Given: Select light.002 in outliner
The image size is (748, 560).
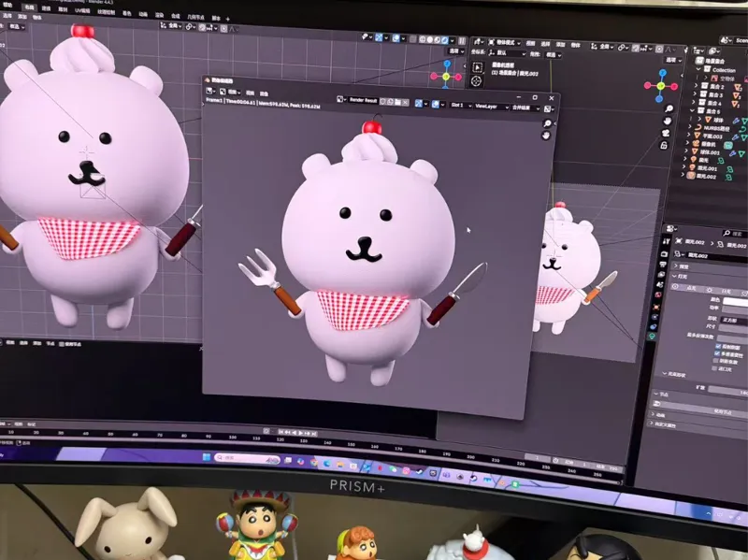Looking at the screenshot, I should (707, 177).
